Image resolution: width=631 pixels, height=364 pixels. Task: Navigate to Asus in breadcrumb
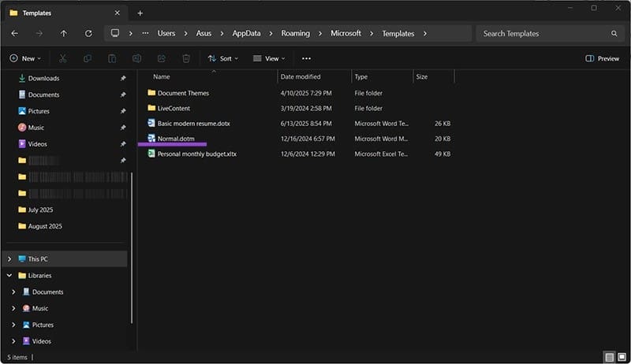[203, 33]
